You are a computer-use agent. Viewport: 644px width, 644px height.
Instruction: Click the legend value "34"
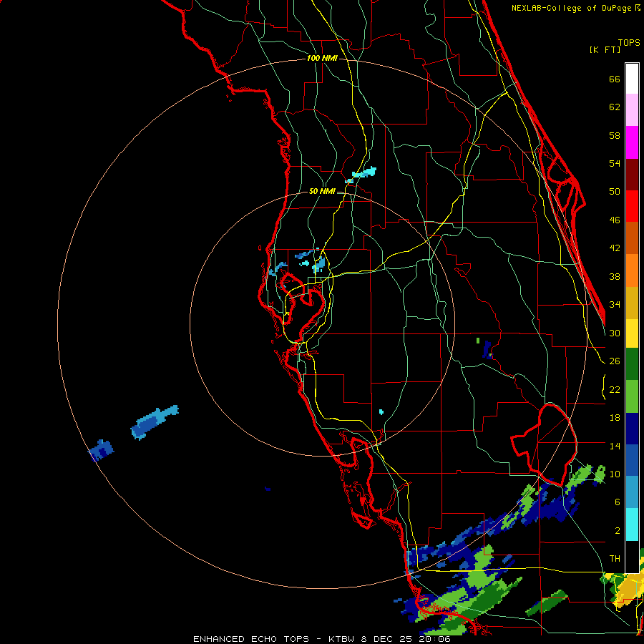[615, 304]
